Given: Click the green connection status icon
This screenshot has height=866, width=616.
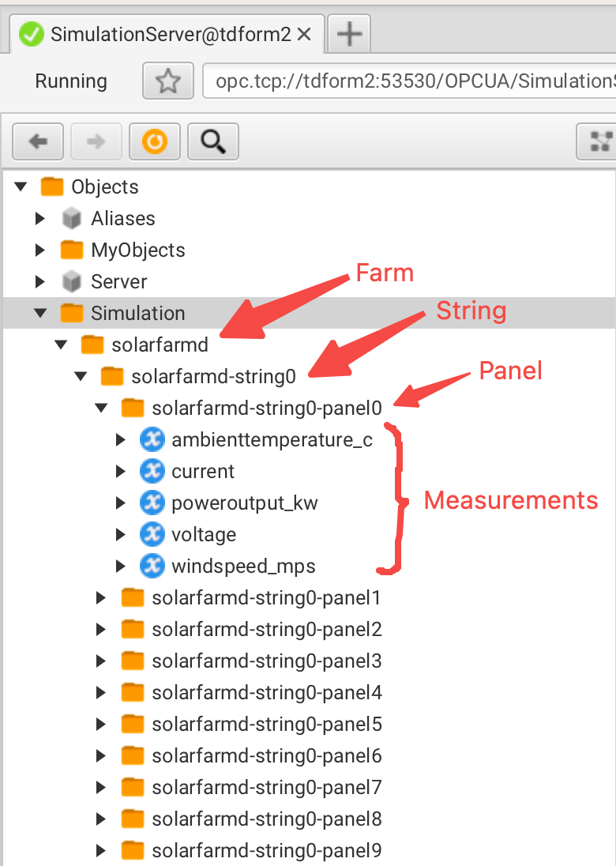Looking at the screenshot, I should (32, 34).
